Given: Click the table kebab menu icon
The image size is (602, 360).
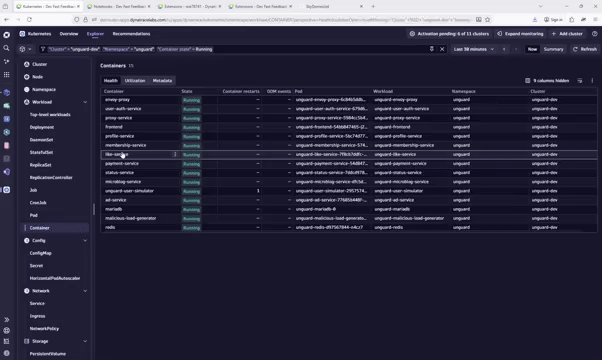Looking at the screenshot, I should pos(592,81).
